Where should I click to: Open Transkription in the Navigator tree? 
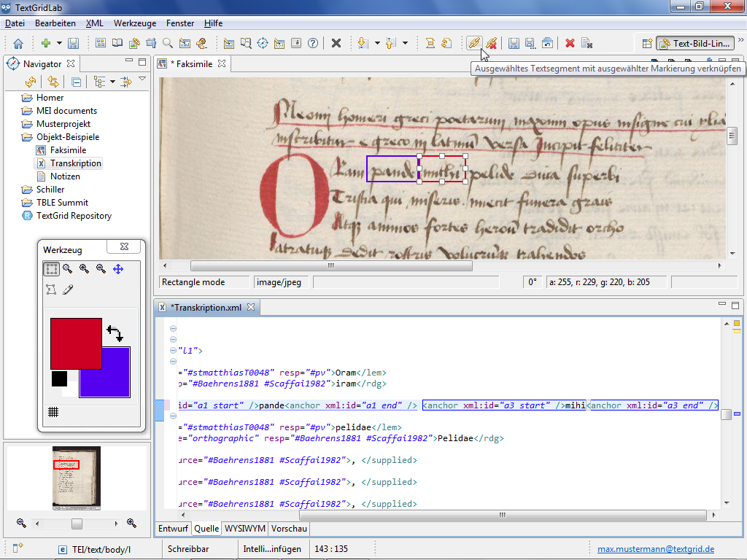click(75, 163)
